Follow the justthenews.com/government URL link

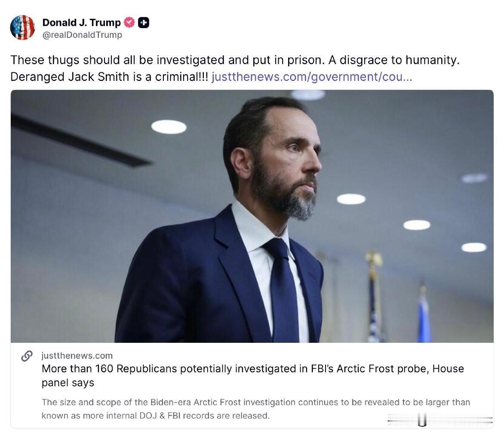312,77
